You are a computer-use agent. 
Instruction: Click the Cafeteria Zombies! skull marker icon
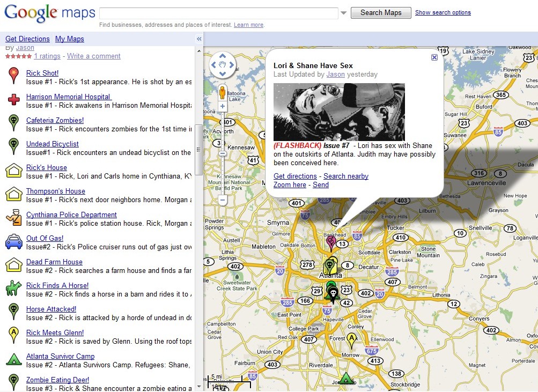click(x=13, y=123)
